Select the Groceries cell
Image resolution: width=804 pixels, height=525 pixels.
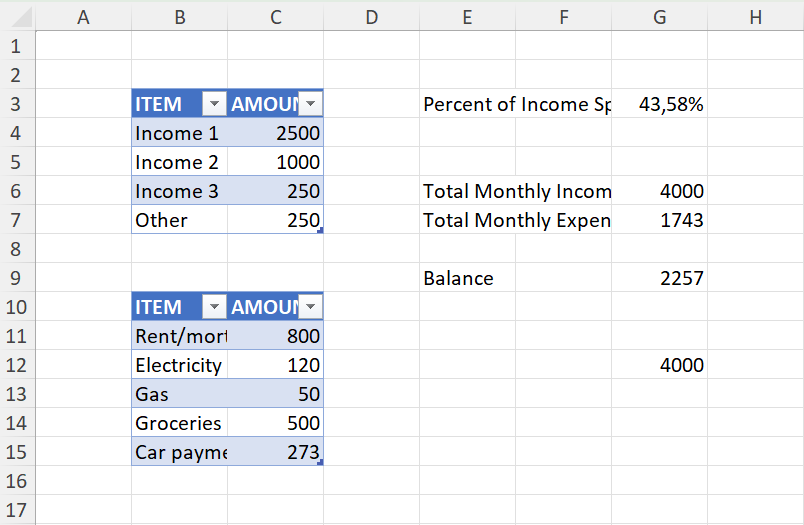coord(179,423)
